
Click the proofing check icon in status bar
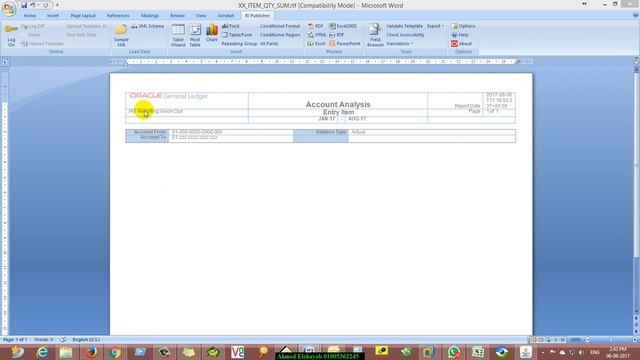pyautogui.click(x=63, y=340)
